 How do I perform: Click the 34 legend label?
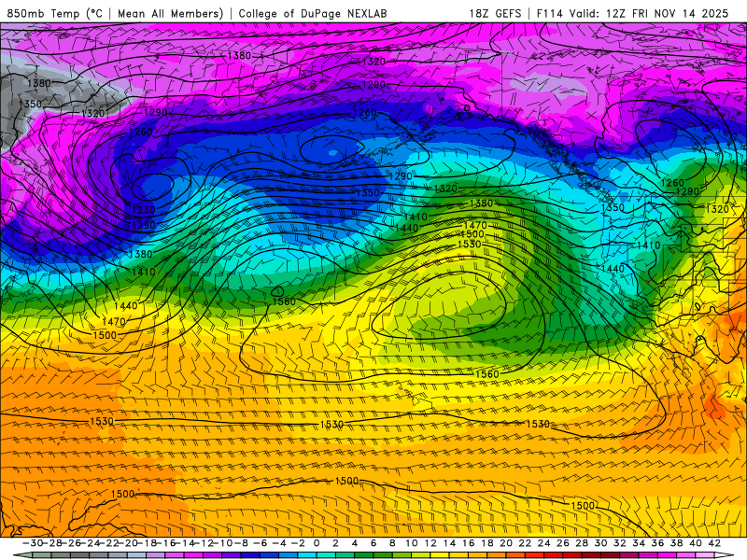click(639, 543)
